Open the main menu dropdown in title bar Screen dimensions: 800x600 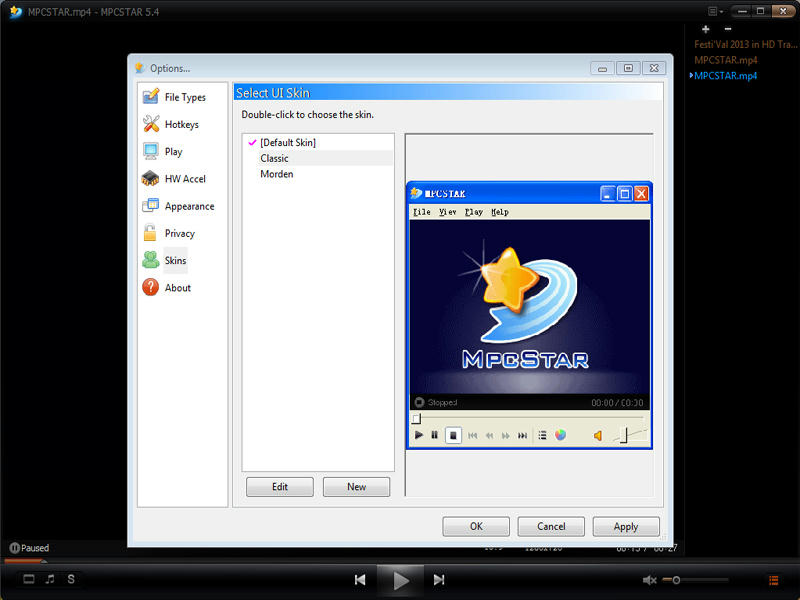click(715, 11)
